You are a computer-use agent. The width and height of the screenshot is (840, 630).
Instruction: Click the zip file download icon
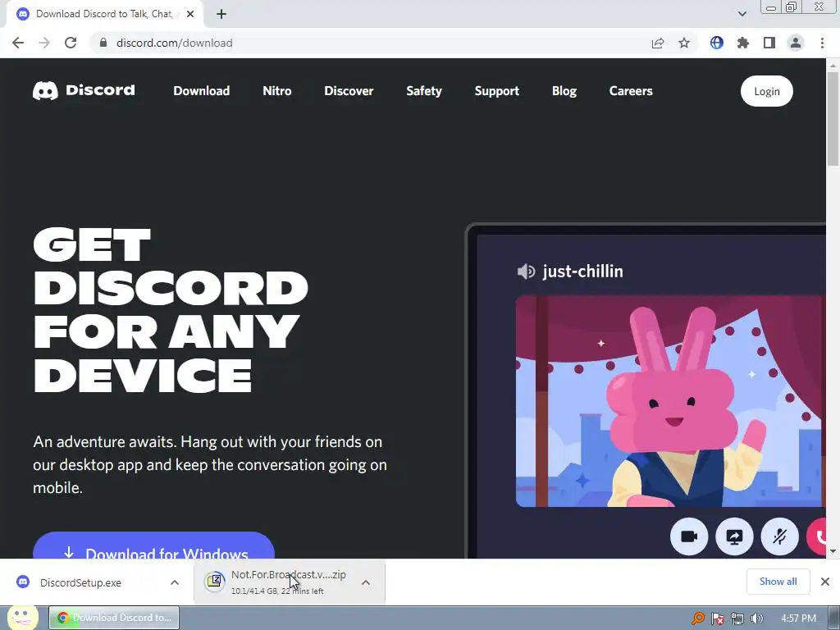[215, 582]
